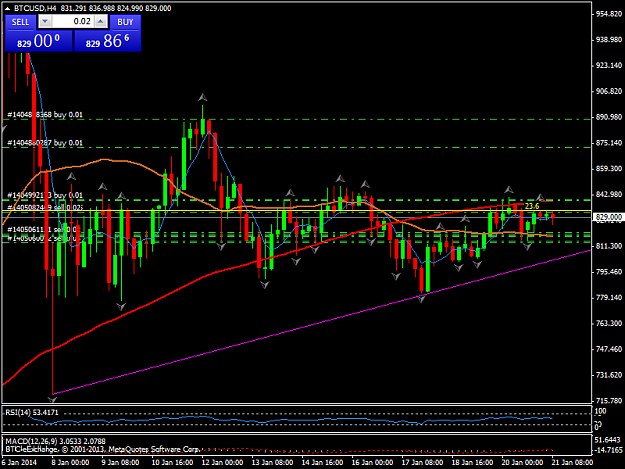Select the up fractal arrow above the 12 Jan peak
The image size is (625, 469).
click(202, 97)
